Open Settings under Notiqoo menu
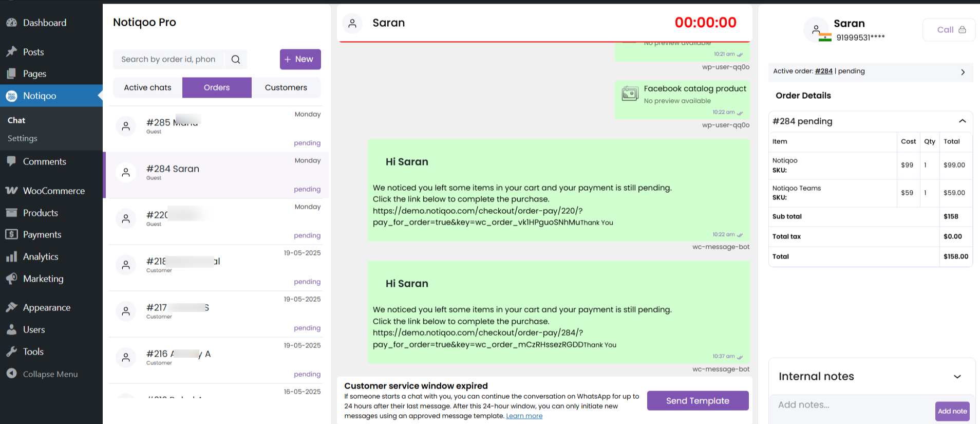Image resolution: width=980 pixels, height=424 pixels. 23,138
